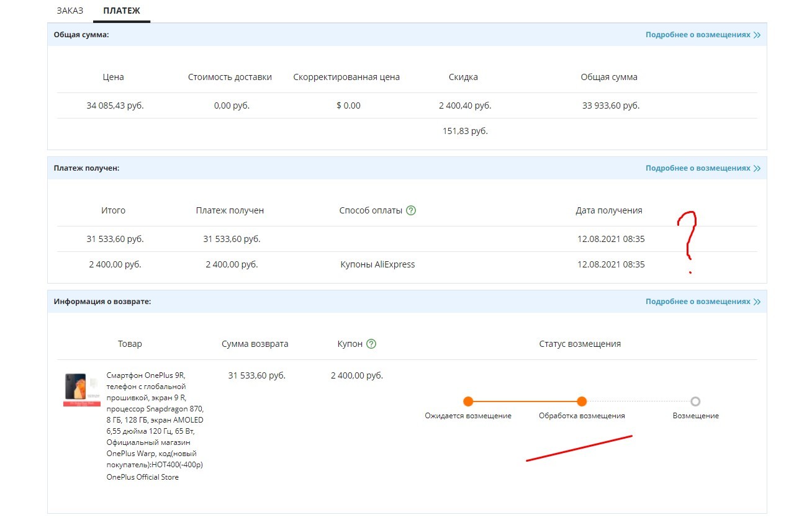Click the Способ оплаты column header text
This screenshot has height=520, width=812.
click(x=371, y=210)
